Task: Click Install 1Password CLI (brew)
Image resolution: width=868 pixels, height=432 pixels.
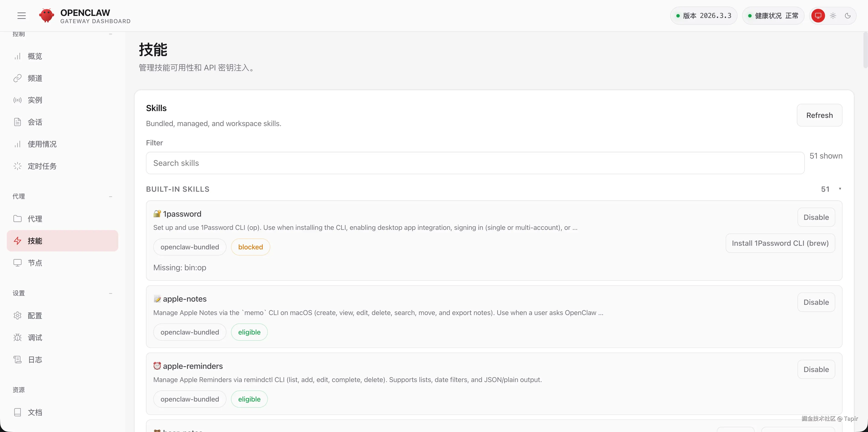Action: click(780, 243)
